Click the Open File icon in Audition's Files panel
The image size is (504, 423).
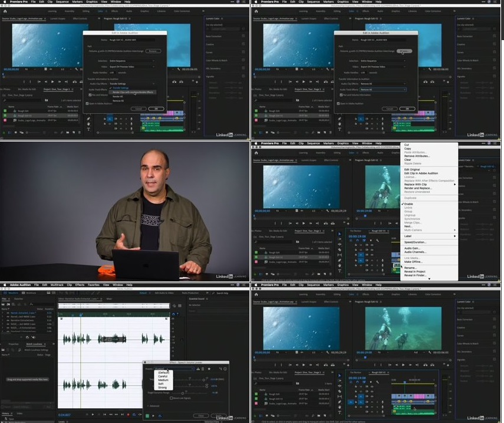4,304
